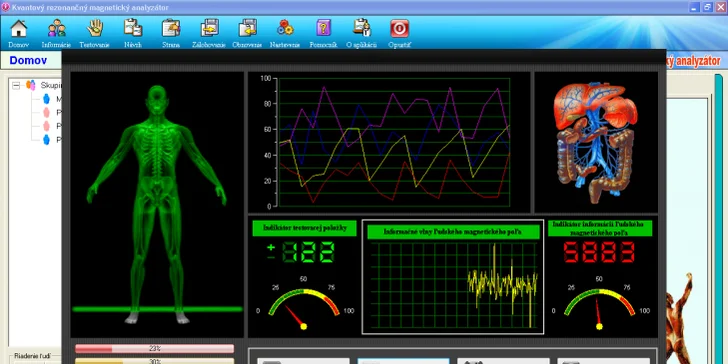The width and height of the screenshot is (728, 364).
Task: Open the O aplikácii icon
Action: click(x=361, y=33)
